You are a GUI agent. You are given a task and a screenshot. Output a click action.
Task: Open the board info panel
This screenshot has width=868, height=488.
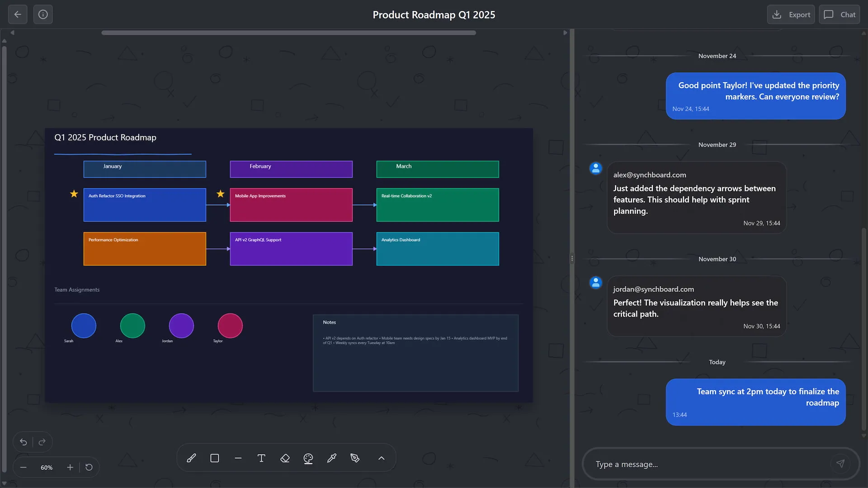click(x=43, y=14)
